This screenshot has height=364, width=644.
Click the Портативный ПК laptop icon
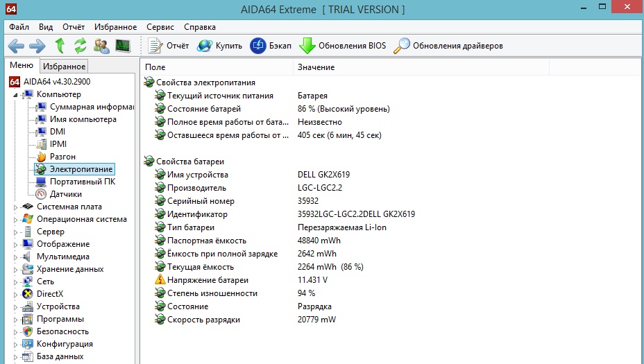(x=41, y=182)
